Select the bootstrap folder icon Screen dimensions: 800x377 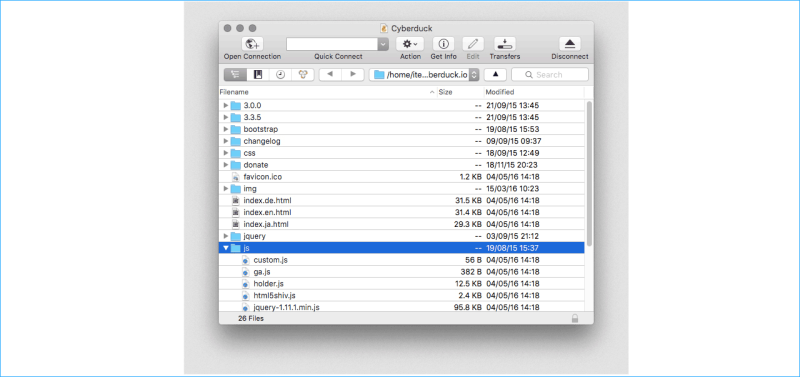coord(235,129)
